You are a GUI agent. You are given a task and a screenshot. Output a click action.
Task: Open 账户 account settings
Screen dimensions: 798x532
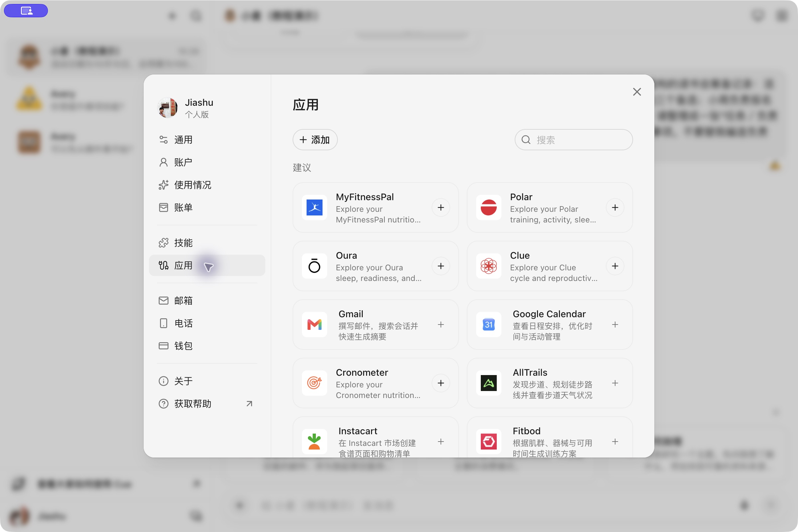click(207, 163)
